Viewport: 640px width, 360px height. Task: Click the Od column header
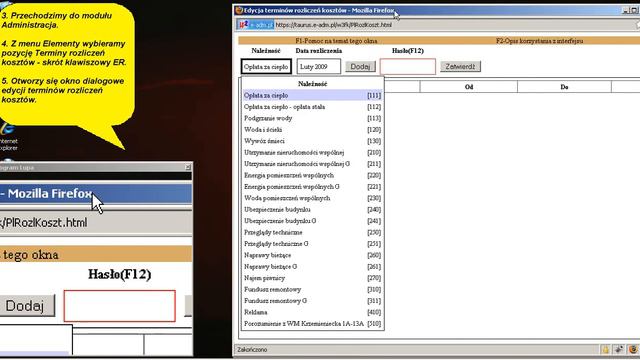(469, 87)
